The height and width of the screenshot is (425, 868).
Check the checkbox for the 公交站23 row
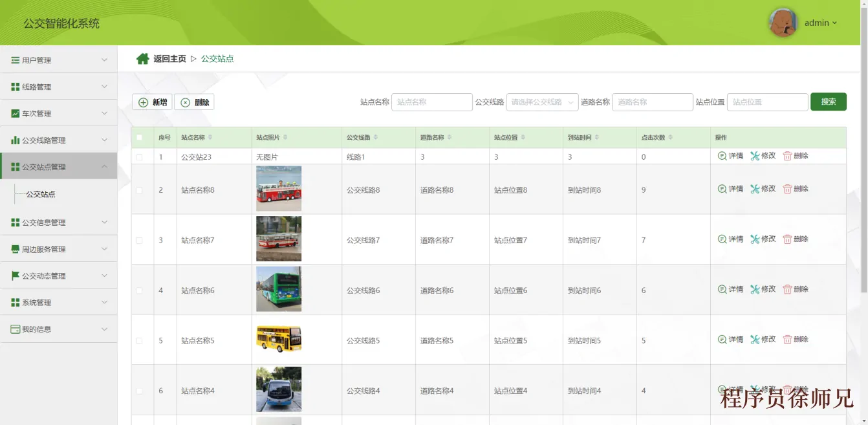click(139, 157)
